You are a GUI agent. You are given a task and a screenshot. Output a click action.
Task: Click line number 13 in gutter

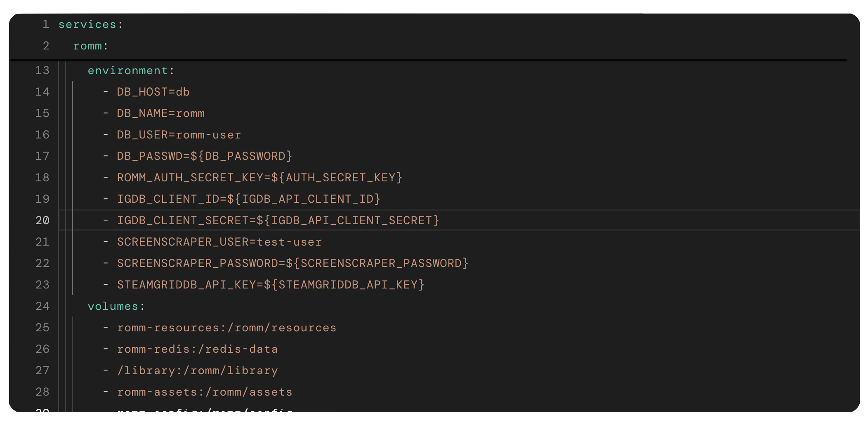click(42, 70)
